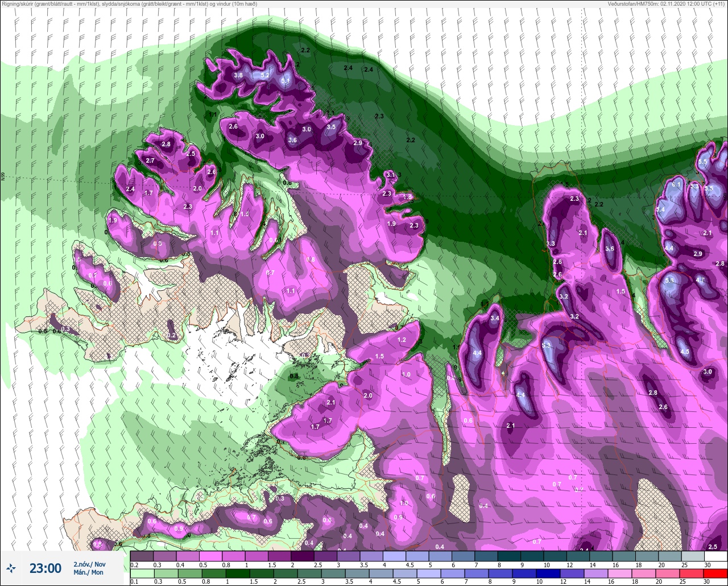Select lower legend red swatch at 30
The width and height of the screenshot is (728, 586).
715,573
